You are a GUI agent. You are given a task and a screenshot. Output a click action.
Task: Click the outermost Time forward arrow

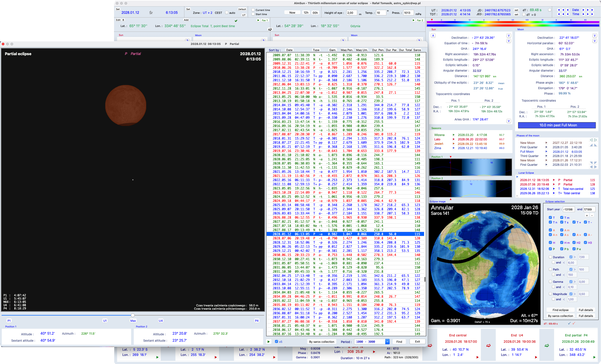pos(592,14)
